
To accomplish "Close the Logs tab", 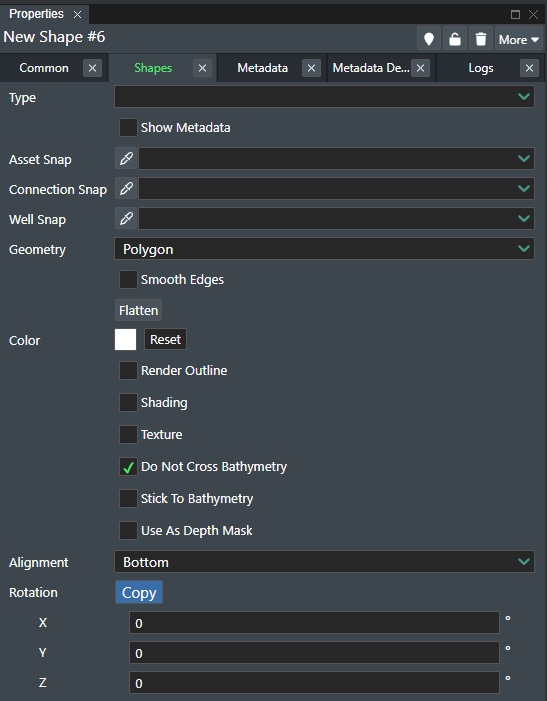I will click(530, 68).
